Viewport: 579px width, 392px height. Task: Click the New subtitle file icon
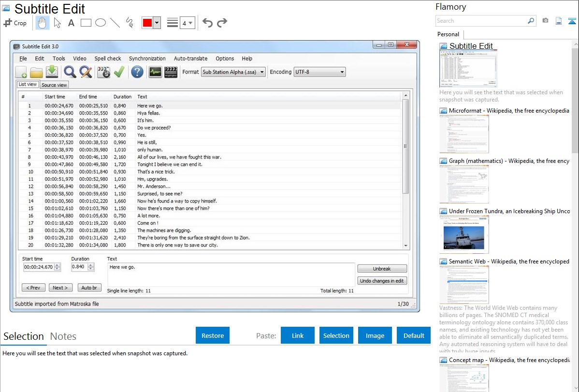[x=21, y=72]
